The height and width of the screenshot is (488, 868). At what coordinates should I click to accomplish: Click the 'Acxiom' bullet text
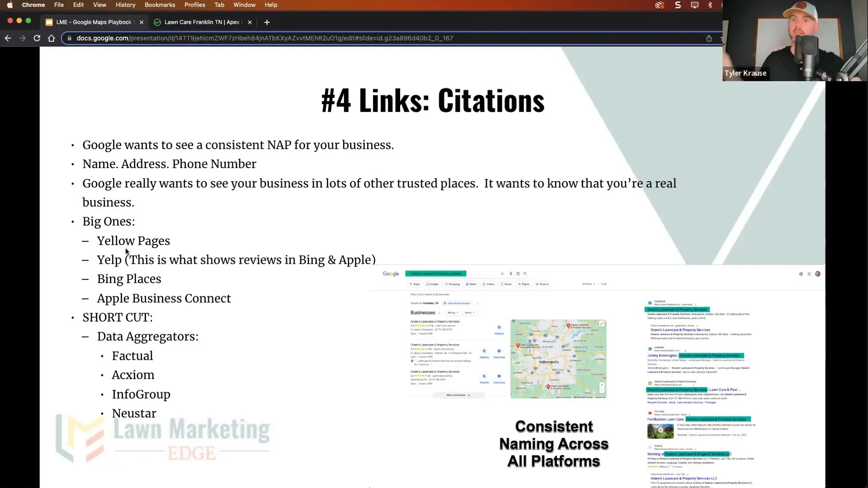point(133,375)
